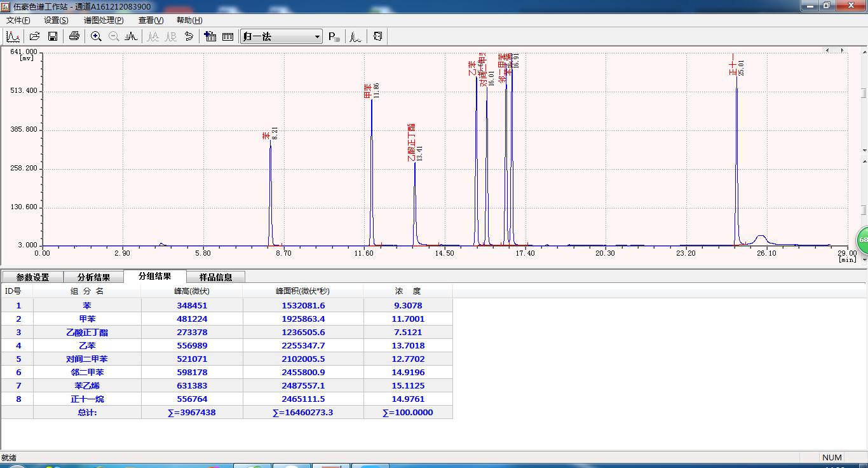
Task: Open the 谱图处理(P) menu
Action: (x=104, y=20)
